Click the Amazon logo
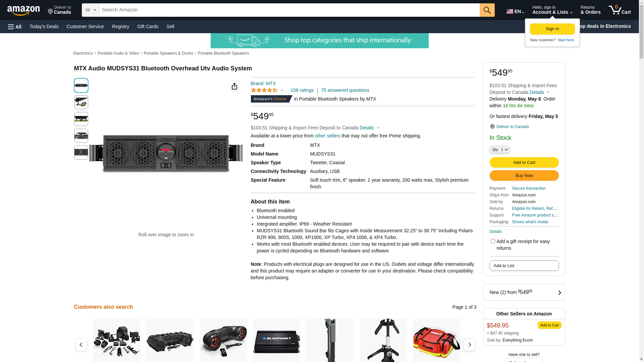This screenshot has width=644, height=362. (23, 11)
